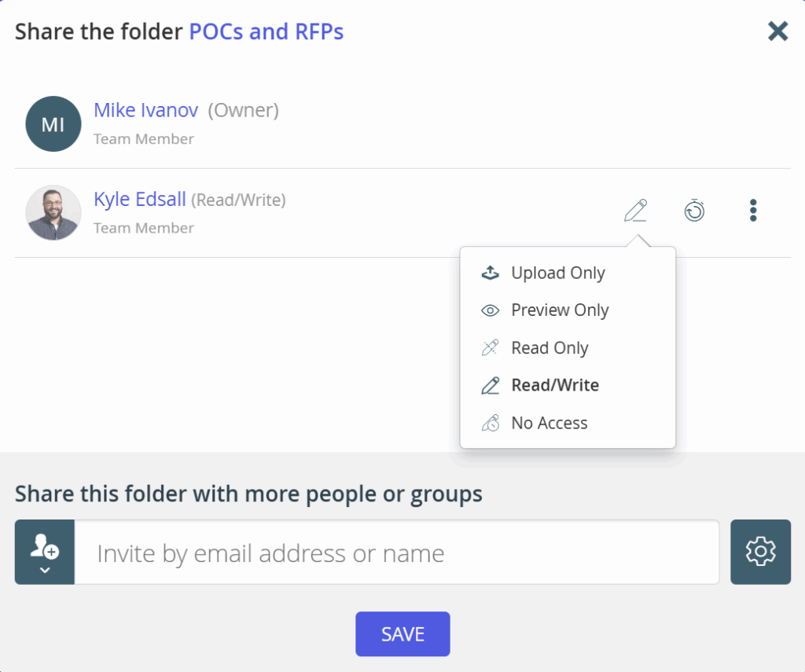Click the pencil edit-permission icon for Kyle Edsall
Image resolution: width=805 pixels, height=672 pixels.
point(635,211)
